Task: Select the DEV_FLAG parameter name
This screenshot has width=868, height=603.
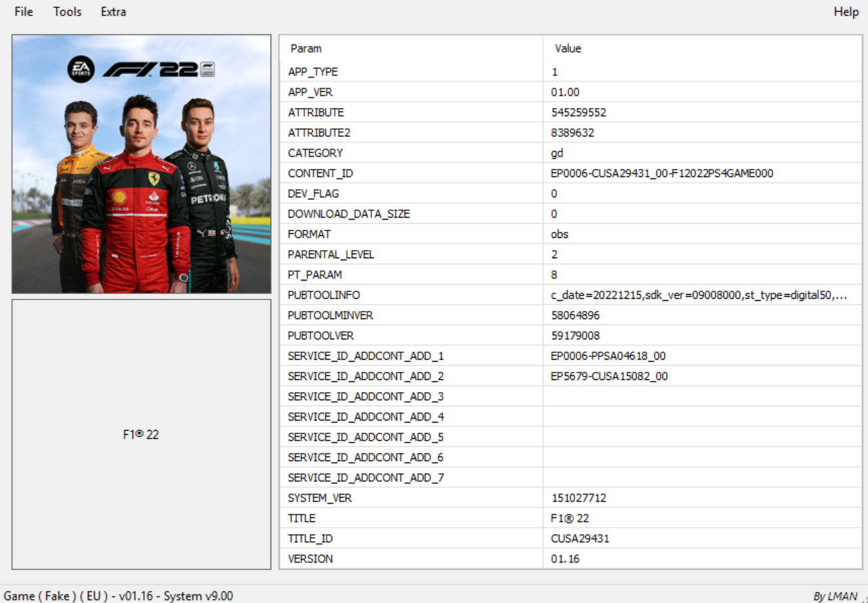Action: (x=313, y=193)
